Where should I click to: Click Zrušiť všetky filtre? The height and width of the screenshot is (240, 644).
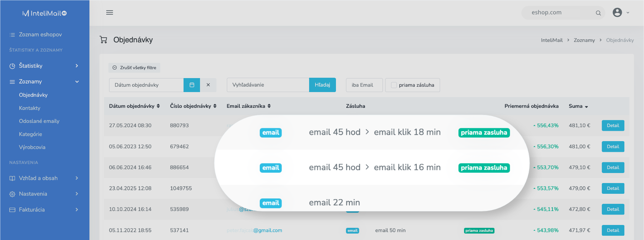click(x=135, y=68)
